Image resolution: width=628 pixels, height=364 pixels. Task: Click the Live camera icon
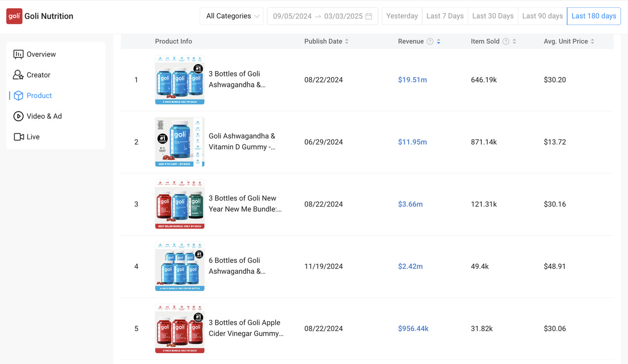[19, 137]
